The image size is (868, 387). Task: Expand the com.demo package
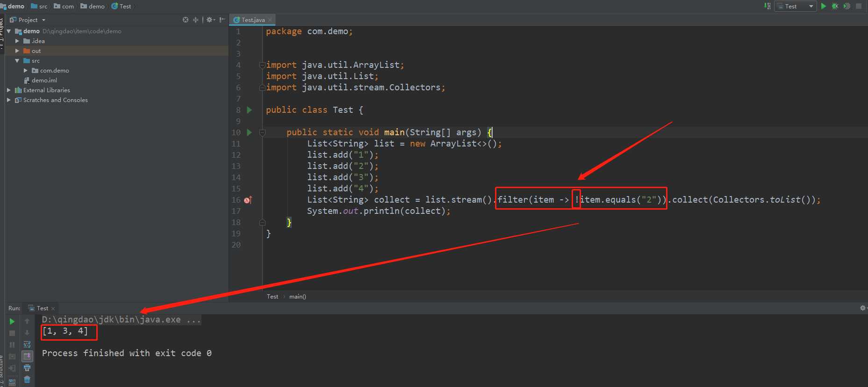point(26,71)
